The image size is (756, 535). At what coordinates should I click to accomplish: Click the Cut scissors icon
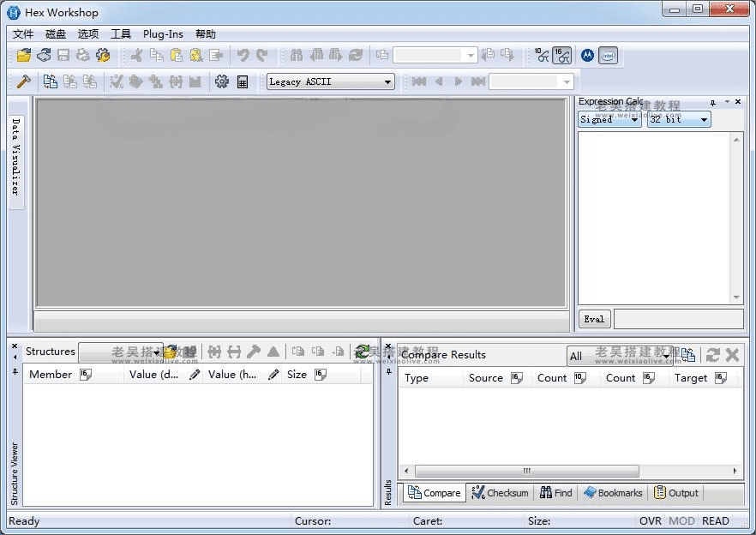click(x=136, y=55)
